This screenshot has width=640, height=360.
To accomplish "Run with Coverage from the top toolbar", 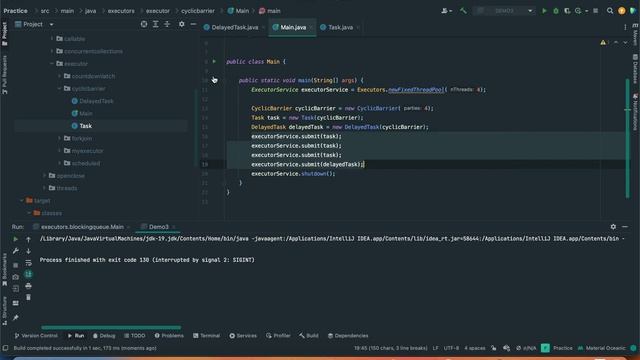I will [567, 11].
